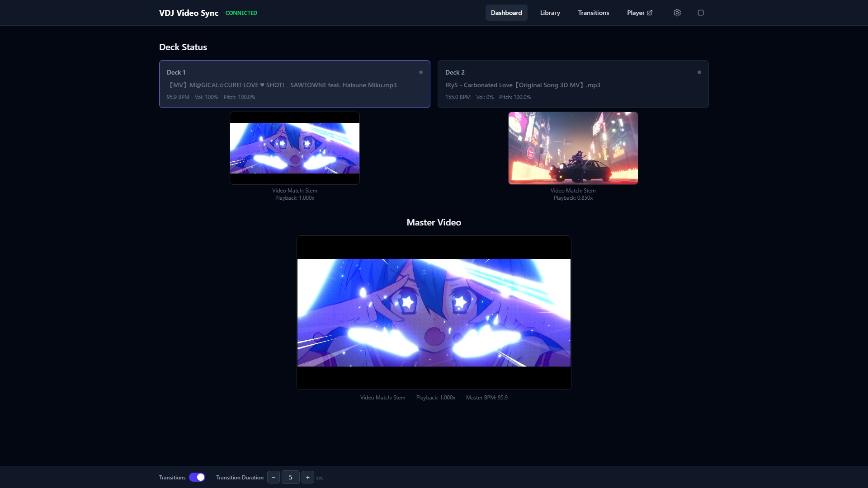Screen dimensions: 868x488
Task: Increase Transition Duration with plus button
Action: [308, 477]
